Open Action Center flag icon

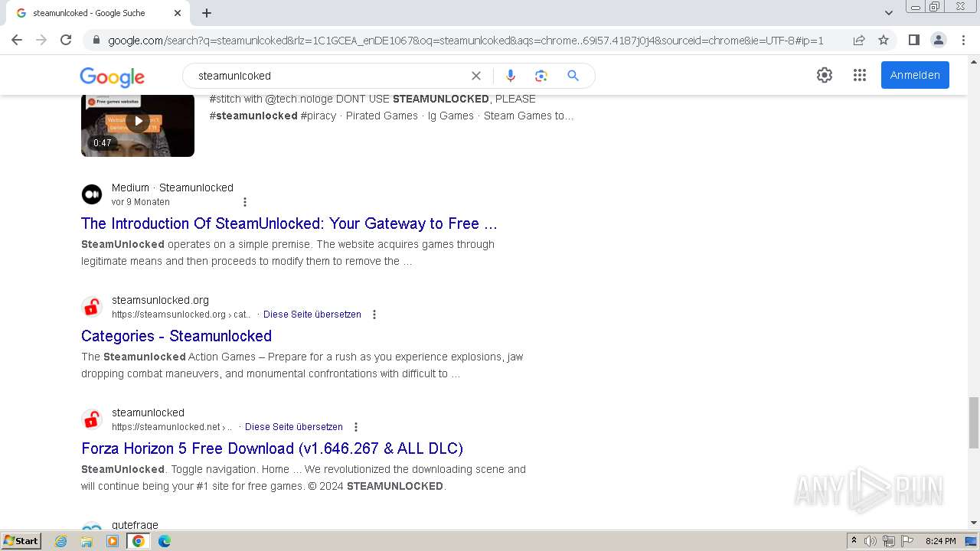[x=907, y=541]
